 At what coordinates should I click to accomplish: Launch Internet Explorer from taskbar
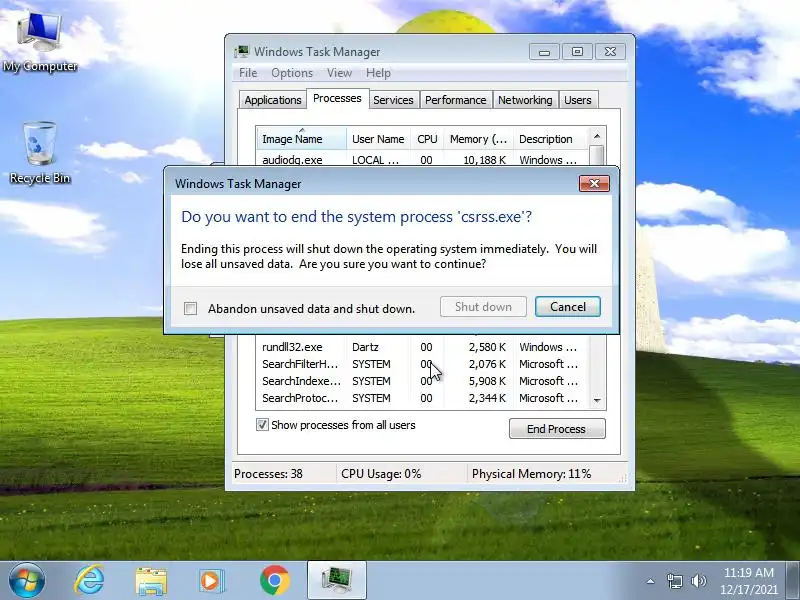point(89,581)
